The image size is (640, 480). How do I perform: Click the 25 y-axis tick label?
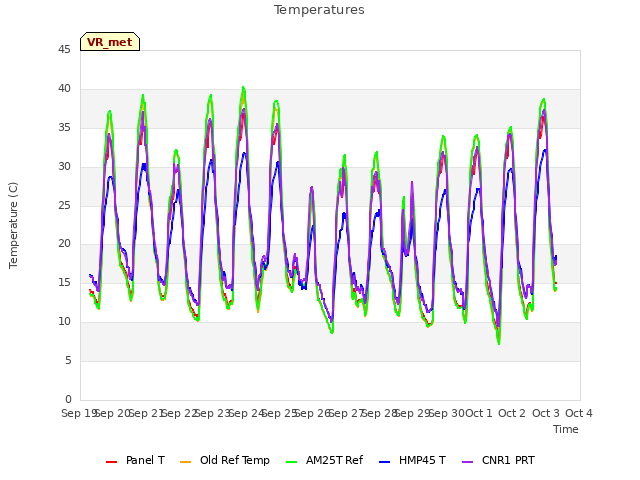pyautogui.click(x=64, y=205)
